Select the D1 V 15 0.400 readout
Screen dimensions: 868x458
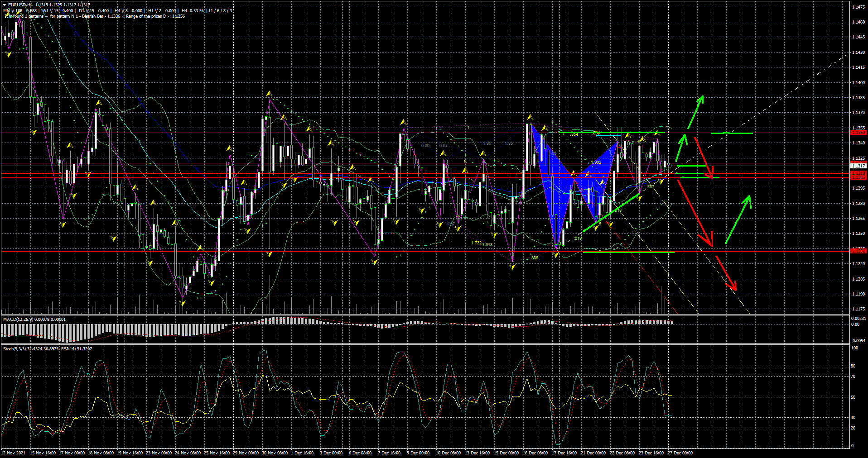[x=94, y=11]
